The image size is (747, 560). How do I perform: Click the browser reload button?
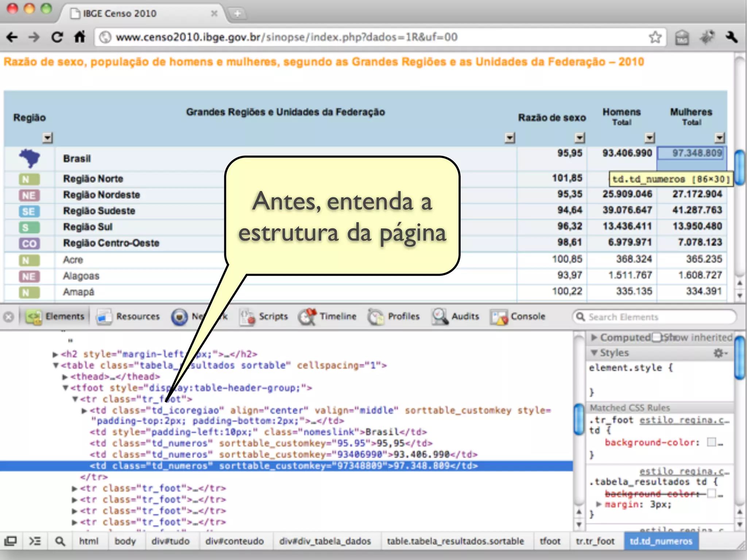pos(57,37)
